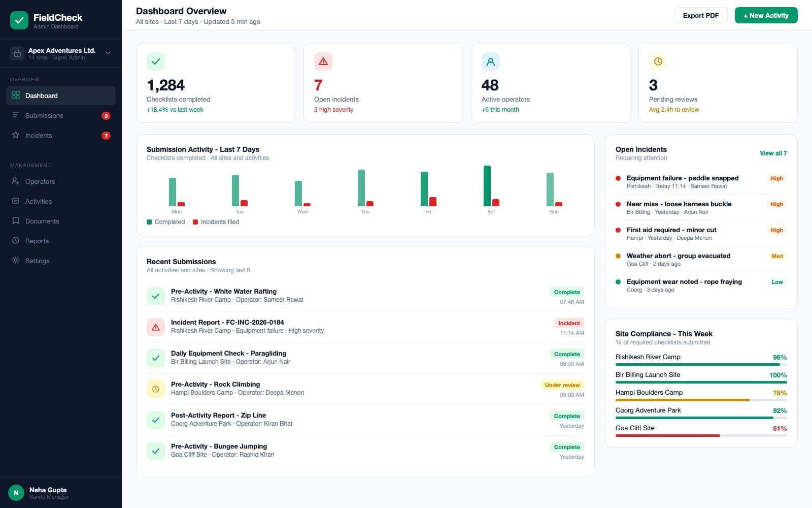
Task: Click the Reports clock icon in sidebar
Action: coord(16,241)
